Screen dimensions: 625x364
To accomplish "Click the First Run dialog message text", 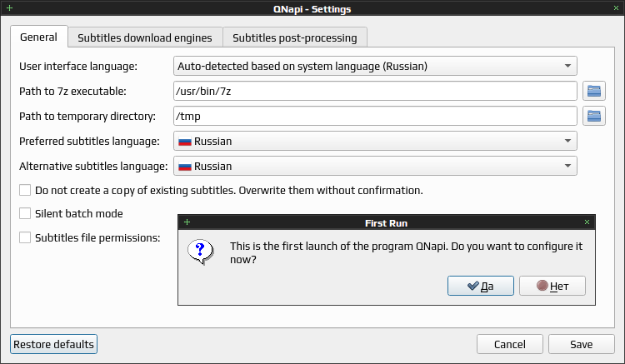I will 406,252.
